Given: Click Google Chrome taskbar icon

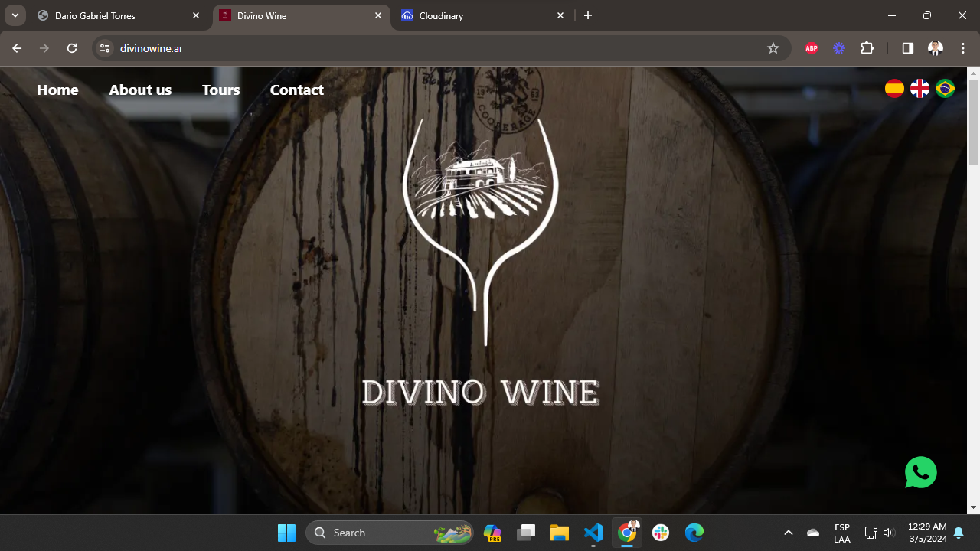Looking at the screenshot, I should tap(627, 533).
